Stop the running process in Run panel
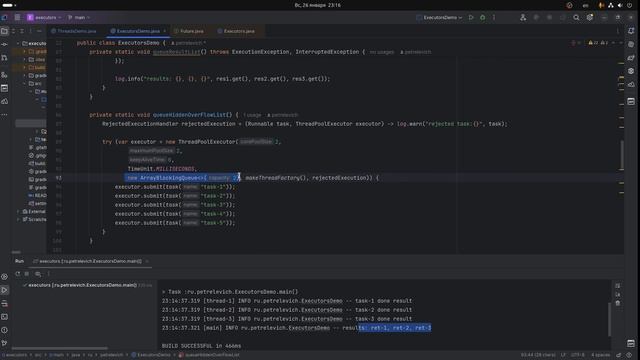 tap(27, 274)
